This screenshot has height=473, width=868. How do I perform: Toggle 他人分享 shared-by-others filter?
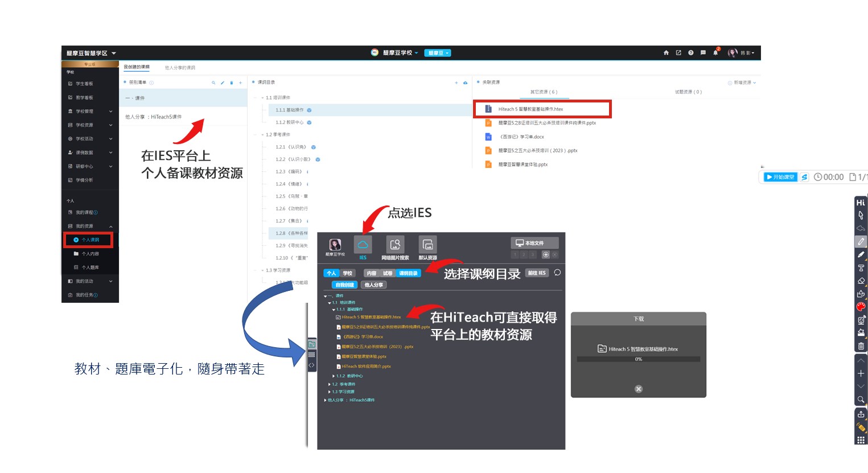tap(373, 285)
